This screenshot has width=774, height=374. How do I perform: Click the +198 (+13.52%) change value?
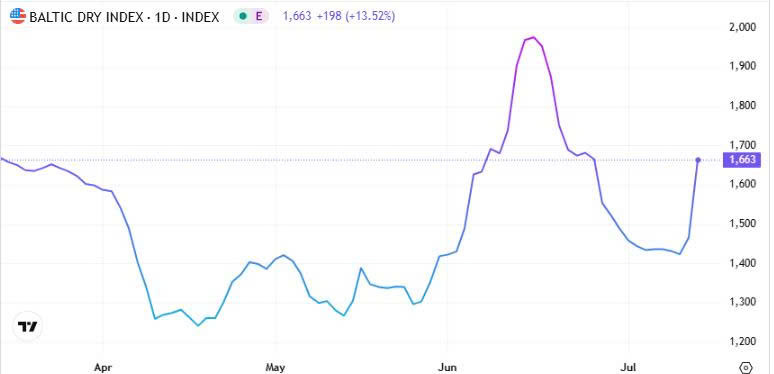[x=355, y=16]
